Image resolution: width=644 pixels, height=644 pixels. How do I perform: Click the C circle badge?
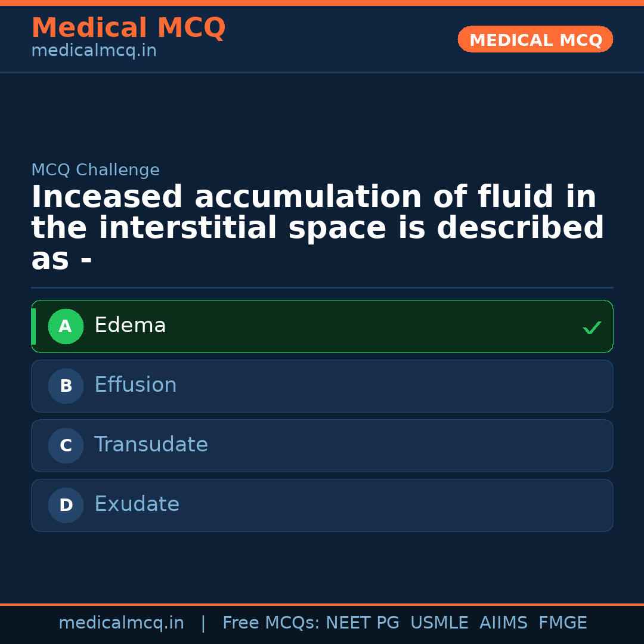(66, 445)
